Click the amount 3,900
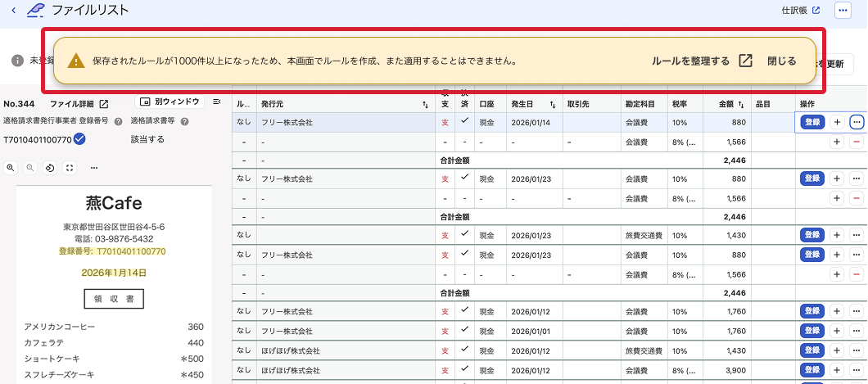Screen dimensions: 868x384 tap(737, 370)
